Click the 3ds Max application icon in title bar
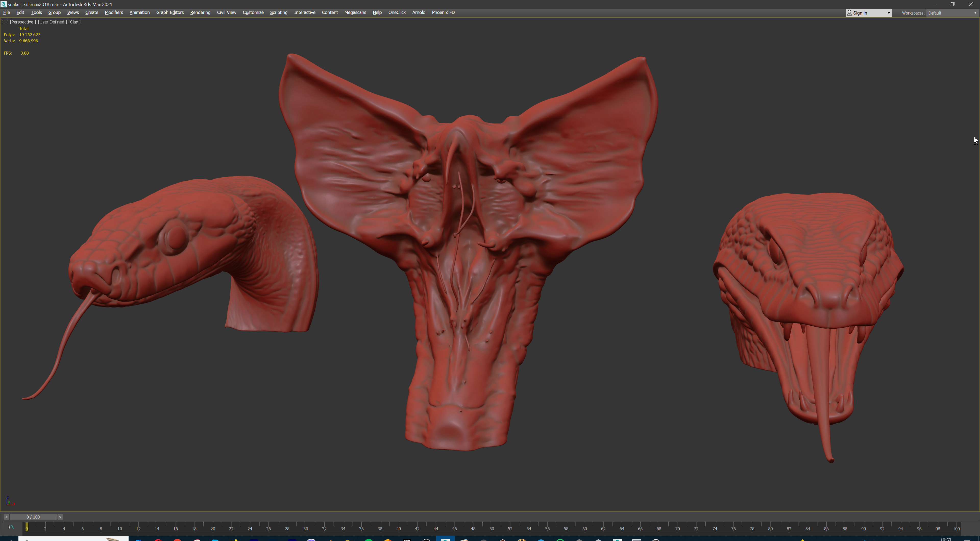Screen dimensions: 980x541 pyautogui.click(x=3, y=4)
